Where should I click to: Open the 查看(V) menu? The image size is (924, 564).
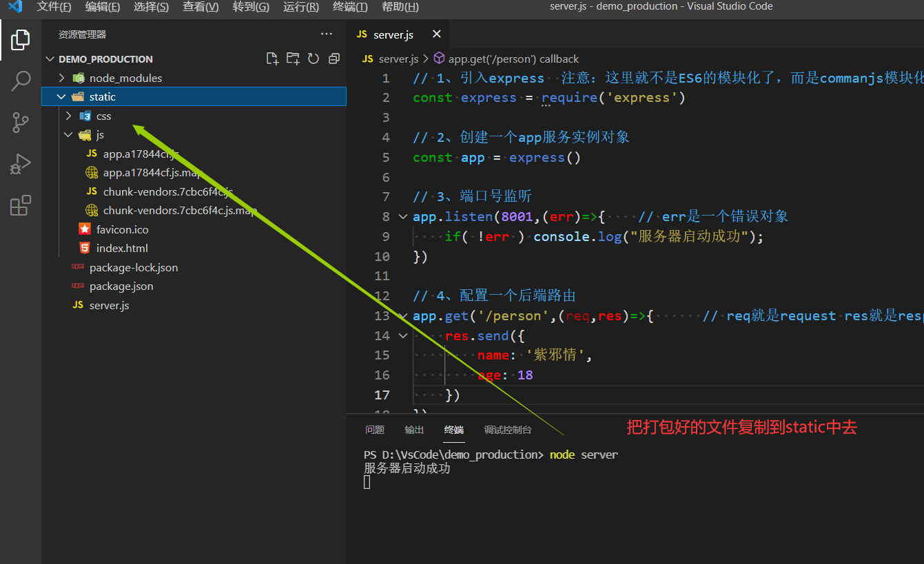coord(201,7)
